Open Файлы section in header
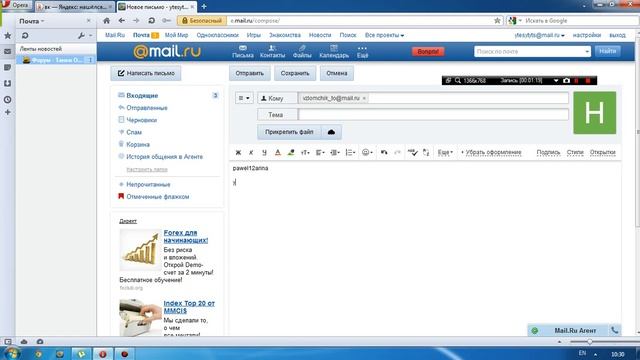Screen dimensions: 640x360 (302, 52)
